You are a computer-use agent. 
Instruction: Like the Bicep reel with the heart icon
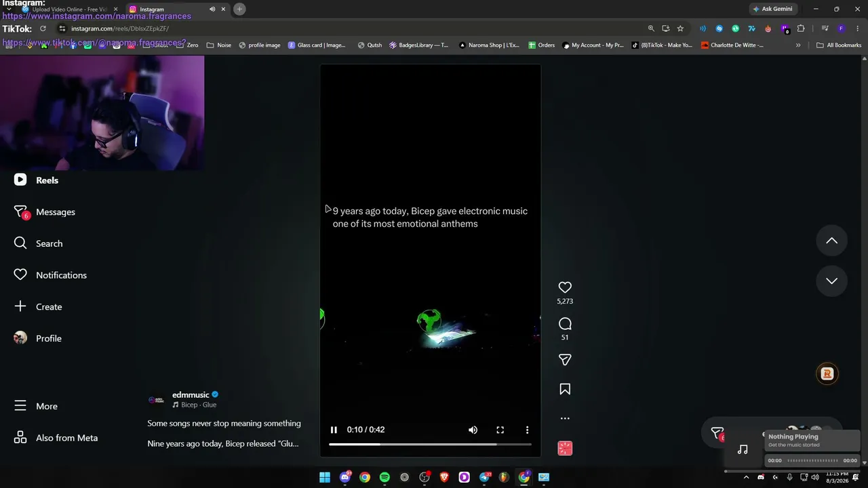565,287
